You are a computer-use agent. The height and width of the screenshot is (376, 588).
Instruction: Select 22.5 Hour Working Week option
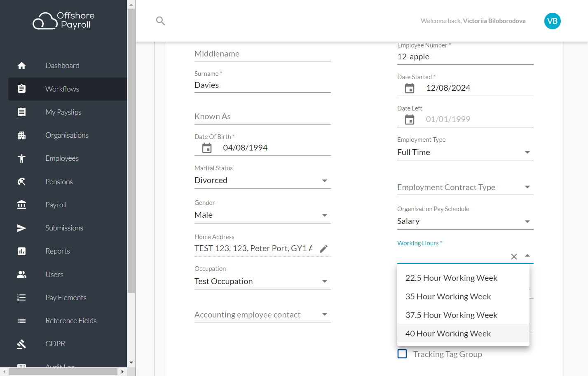463,278
